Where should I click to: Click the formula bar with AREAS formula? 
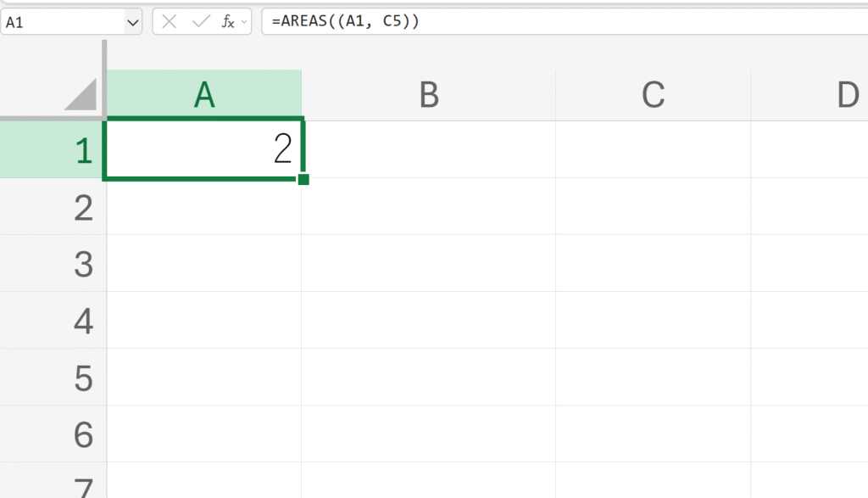[559, 22]
